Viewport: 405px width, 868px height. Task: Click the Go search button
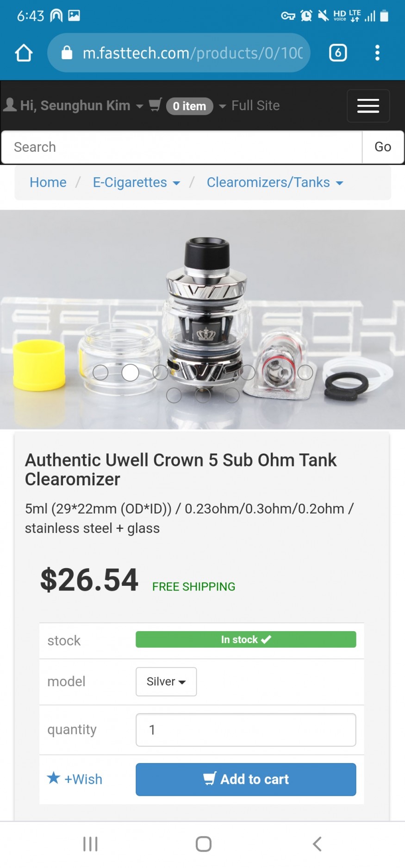tap(383, 147)
